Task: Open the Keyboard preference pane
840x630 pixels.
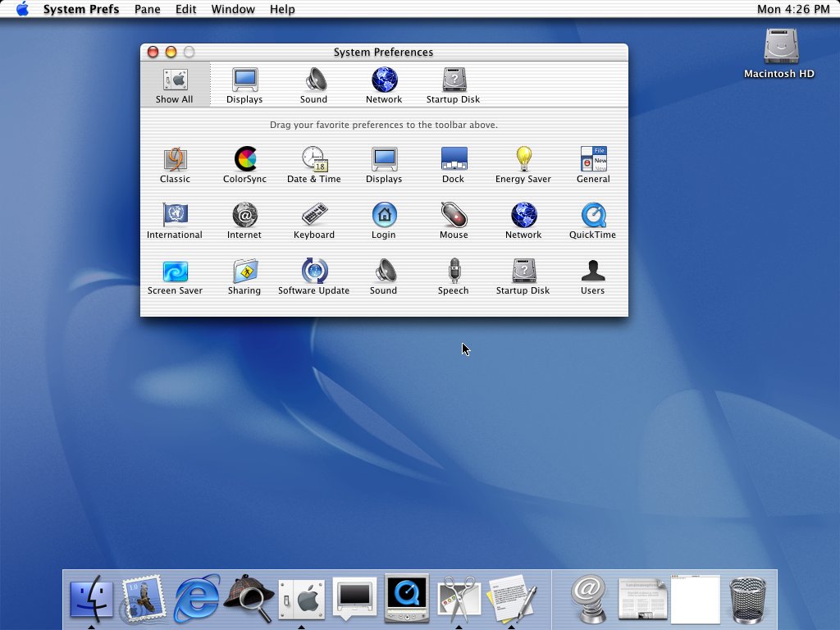Action: (314, 221)
